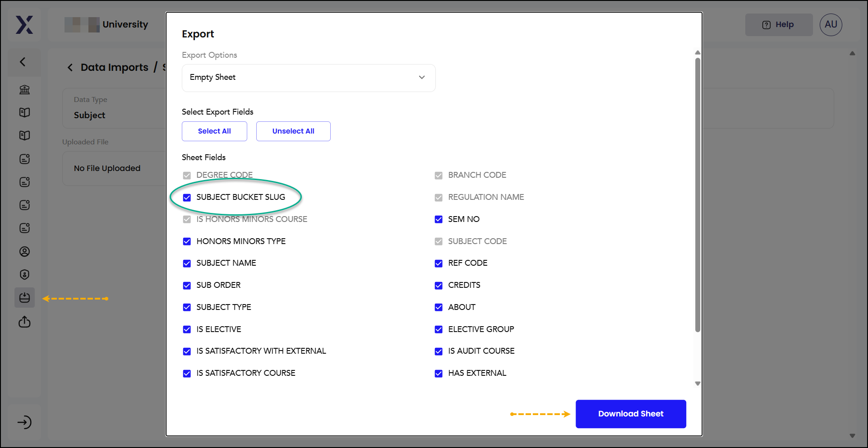Click the Export dialog title

tap(198, 34)
